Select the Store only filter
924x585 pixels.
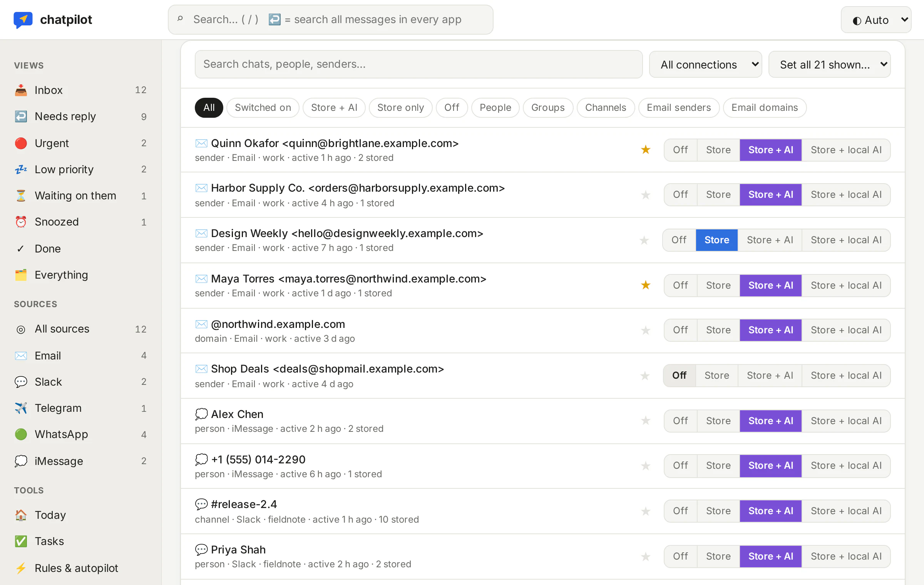(x=400, y=108)
